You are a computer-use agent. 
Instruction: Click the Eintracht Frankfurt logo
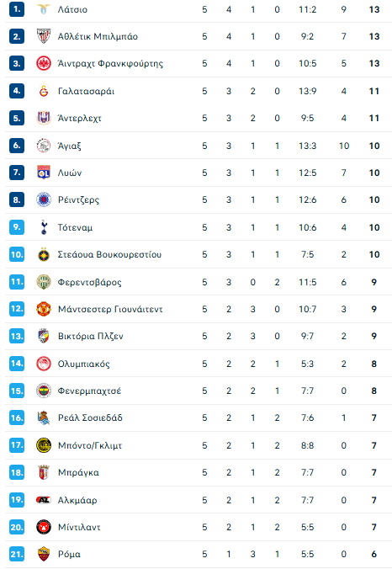coord(44,63)
